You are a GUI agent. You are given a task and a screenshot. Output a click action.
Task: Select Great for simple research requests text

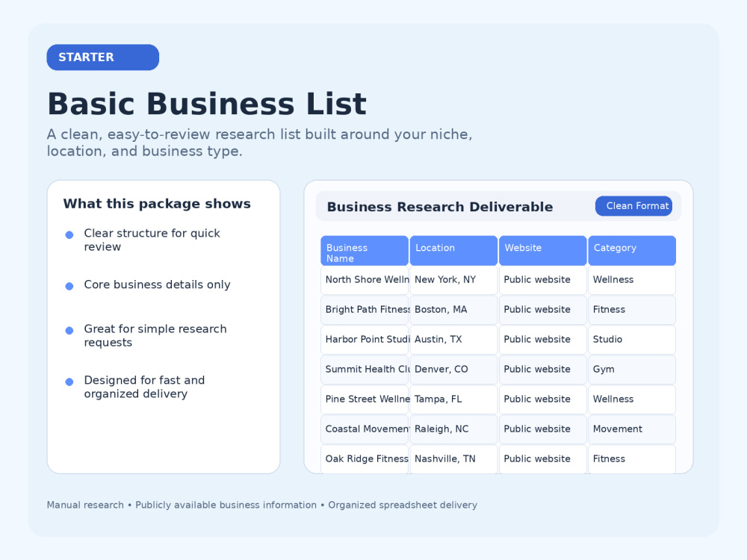[x=155, y=336]
